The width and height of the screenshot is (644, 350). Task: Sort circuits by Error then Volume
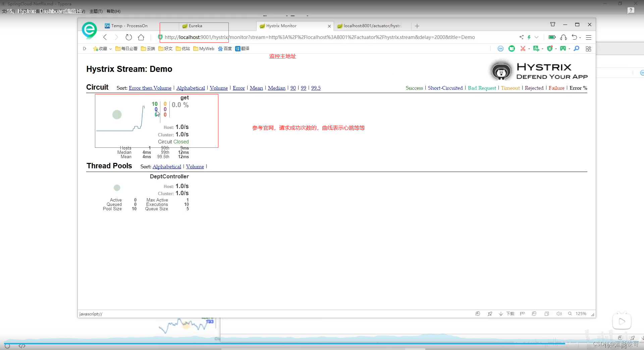(150, 88)
